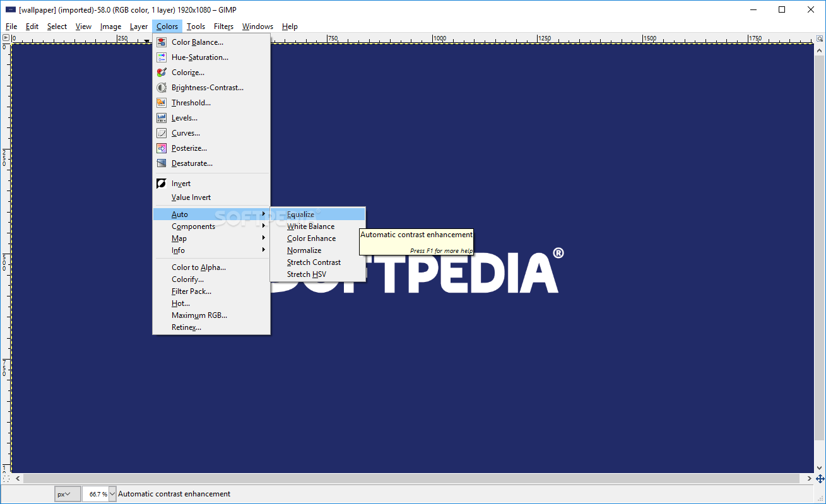The width and height of the screenshot is (826, 504).
Task: Choose Normalize in Auto submenu
Action: (317, 250)
